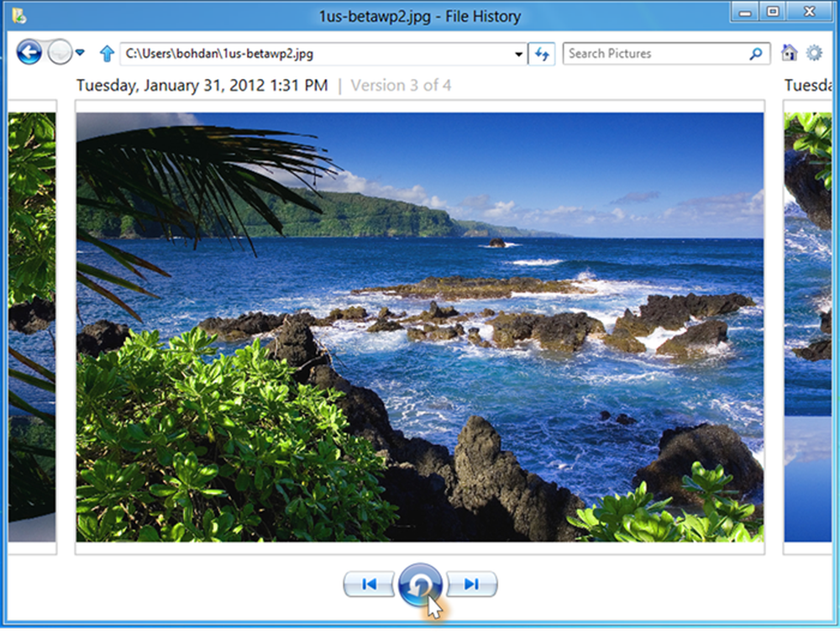Jump to the previous version
The height and width of the screenshot is (639, 840).
click(370, 584)
